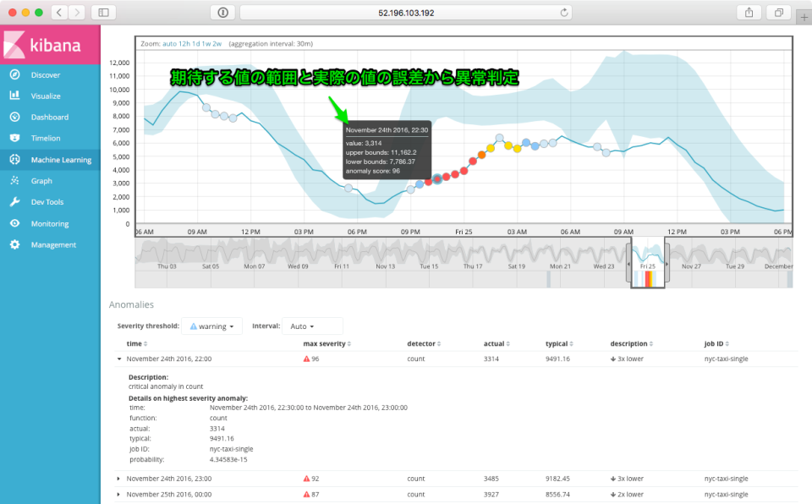Select Machine Learning in the navigation
The image size is (812, 504).
pos(62,159)
